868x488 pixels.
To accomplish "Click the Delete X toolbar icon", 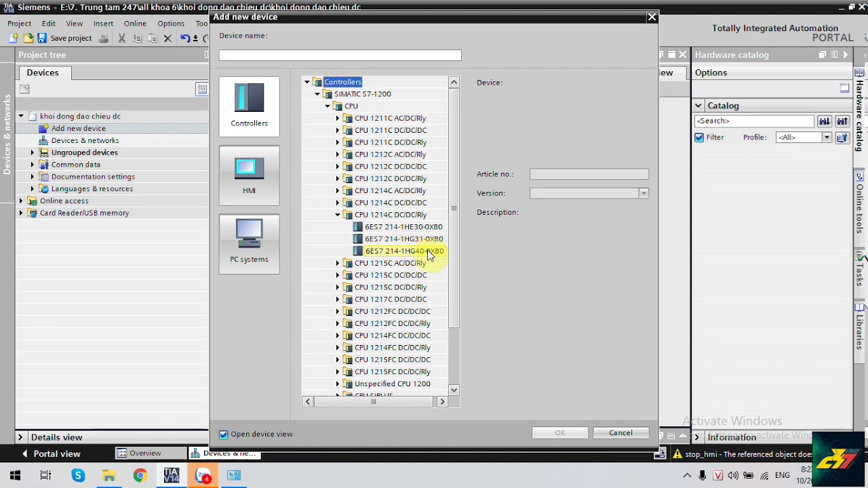I will (168, 39).
